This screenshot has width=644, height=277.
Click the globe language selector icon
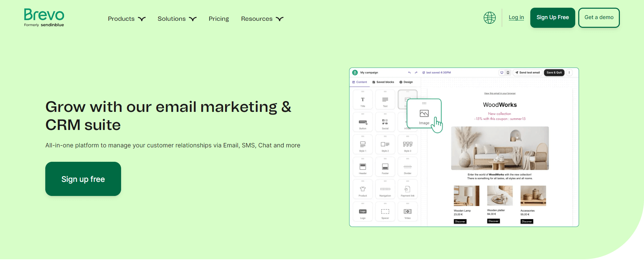[489, 18]
